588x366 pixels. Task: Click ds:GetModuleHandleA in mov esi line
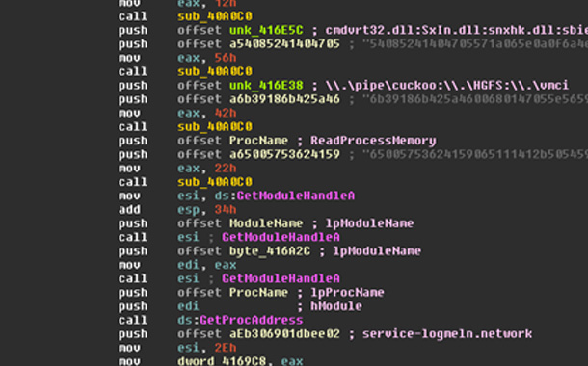coord(284,196)
